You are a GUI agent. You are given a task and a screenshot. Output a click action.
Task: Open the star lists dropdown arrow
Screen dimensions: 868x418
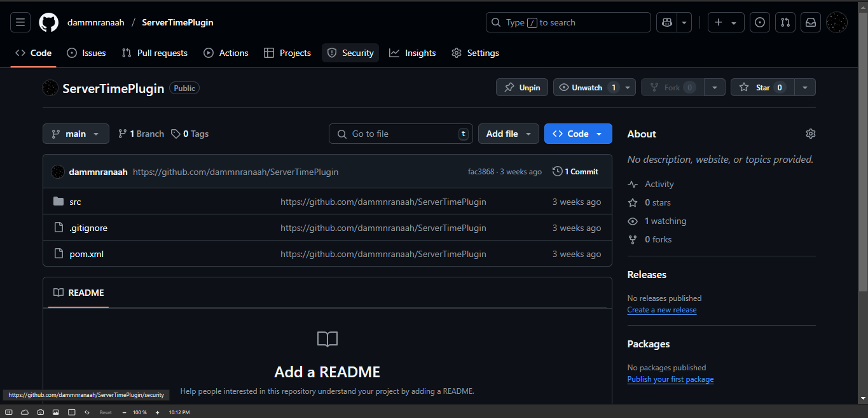pos(805,87)
